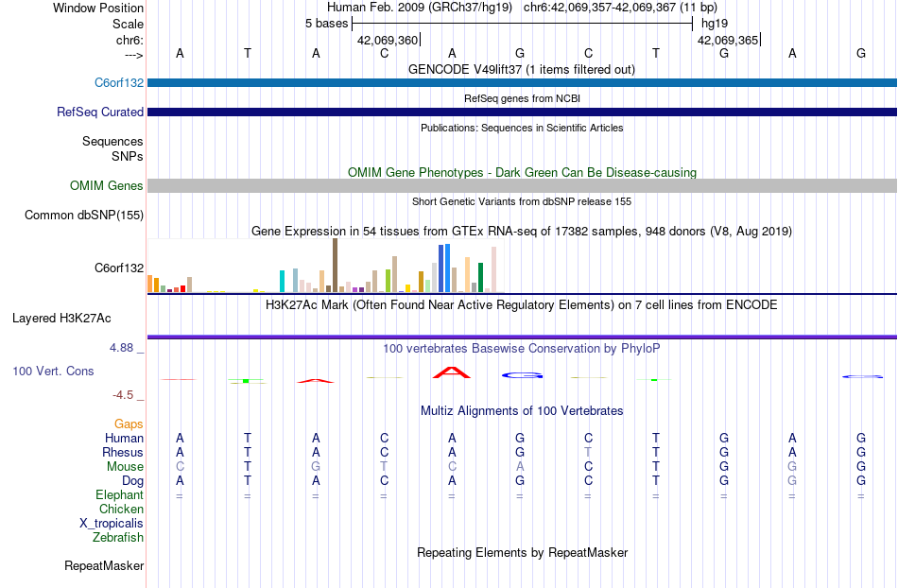
Task: Select the Zebrafish species label
Action: pyautogui.click(x=118, y=537)
